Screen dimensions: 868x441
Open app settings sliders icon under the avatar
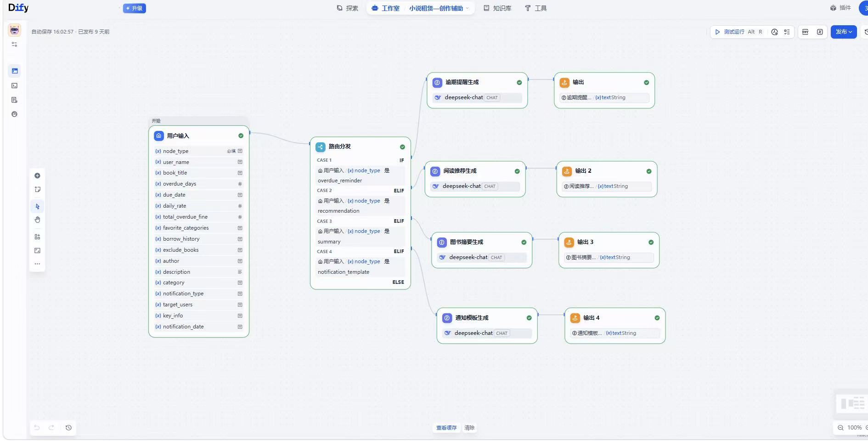pos(15,45)
